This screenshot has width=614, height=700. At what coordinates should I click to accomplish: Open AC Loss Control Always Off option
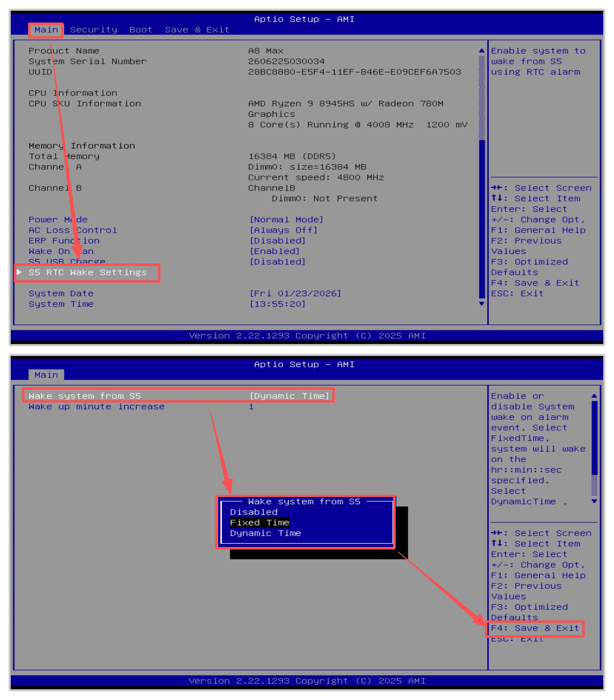coord(283,230)
